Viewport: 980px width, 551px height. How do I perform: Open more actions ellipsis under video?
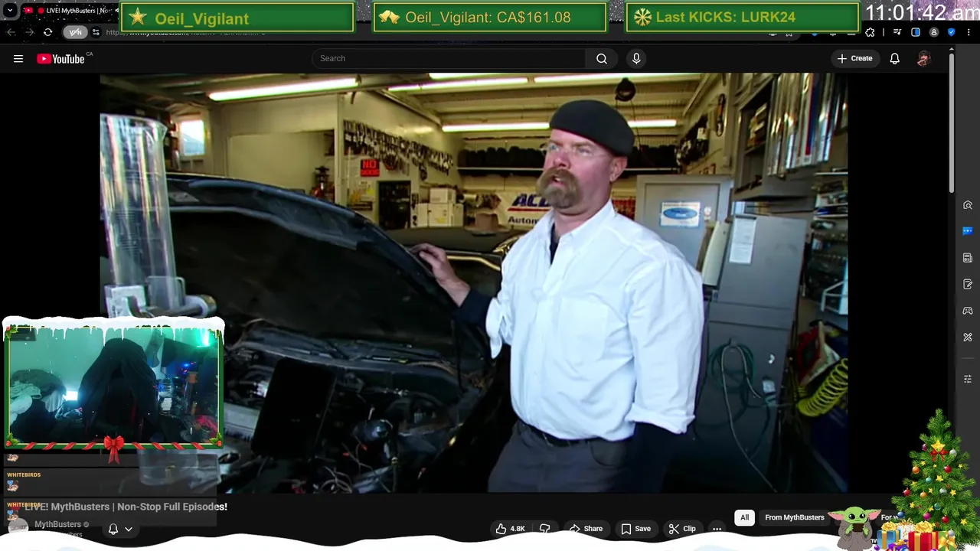coord(717,529)
